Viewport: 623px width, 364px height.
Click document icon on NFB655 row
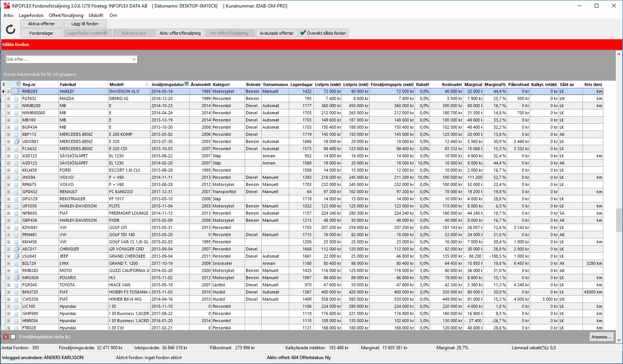(x=16, y=213)
